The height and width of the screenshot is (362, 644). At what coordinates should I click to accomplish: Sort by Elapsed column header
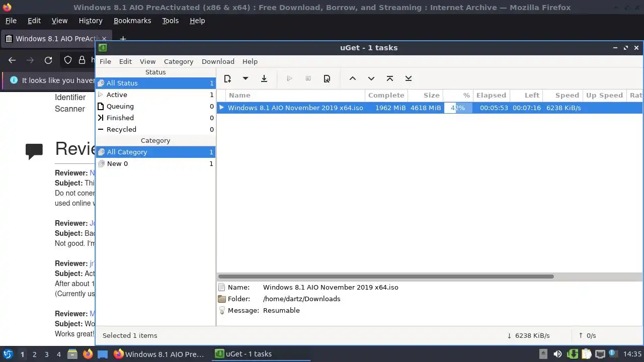click(491, 95)
